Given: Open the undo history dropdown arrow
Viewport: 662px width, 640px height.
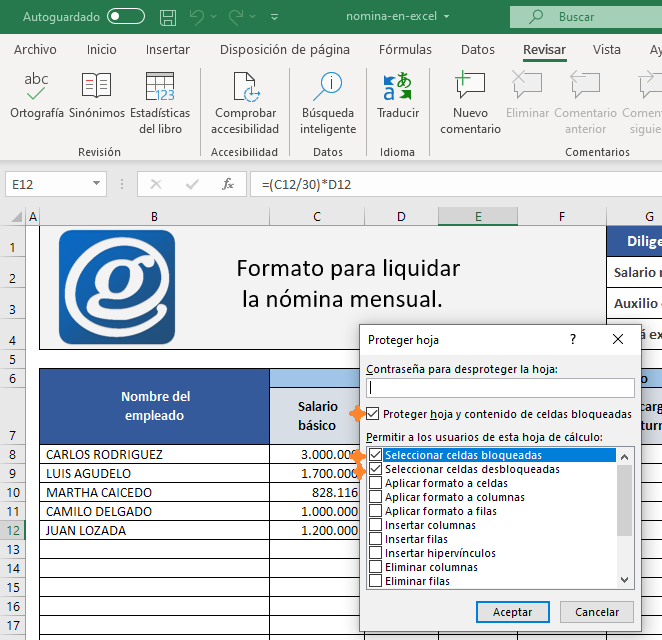Looking at the screenshot, I should (x=215, y=17).
